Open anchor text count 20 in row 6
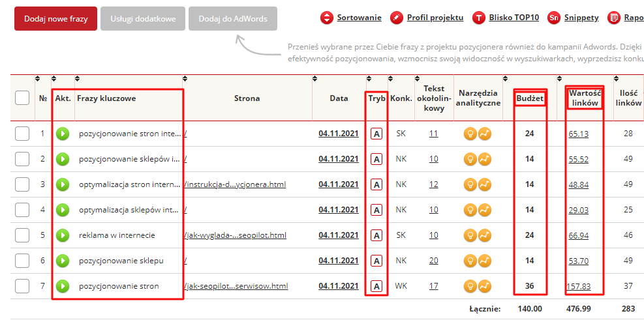The image size is (644, 320). (433, 261)
